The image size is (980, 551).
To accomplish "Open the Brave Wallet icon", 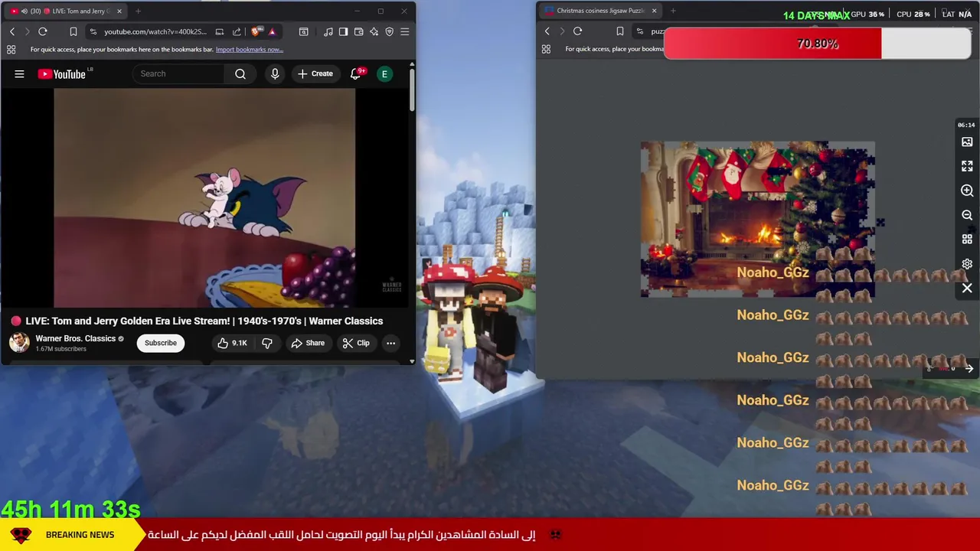I will (x=358, y=31).
